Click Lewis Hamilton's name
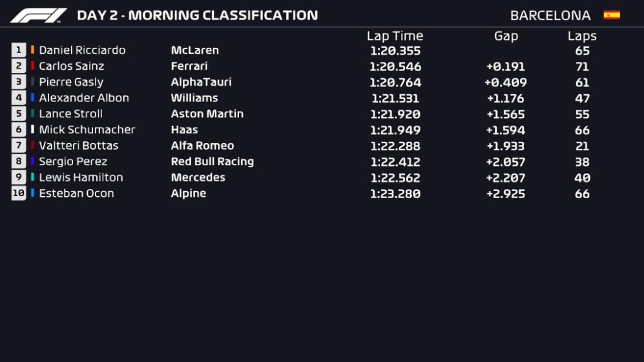The image size is (644, 362). click(x=81, y=177)
